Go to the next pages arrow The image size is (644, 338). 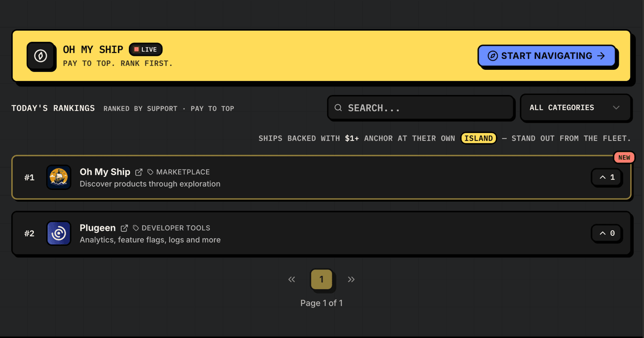tap(351, 279)
